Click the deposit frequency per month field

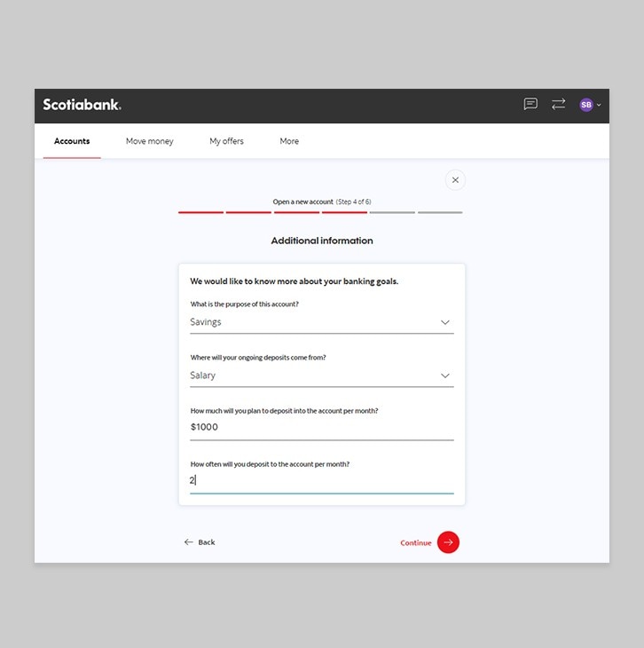pyautogui.click(x=322, y=480)
